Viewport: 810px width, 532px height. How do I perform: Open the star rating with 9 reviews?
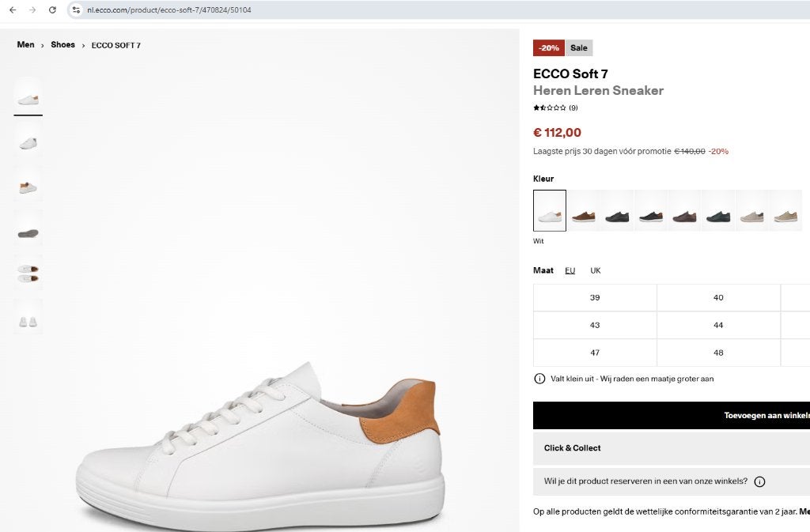click(x=555, y=108)
